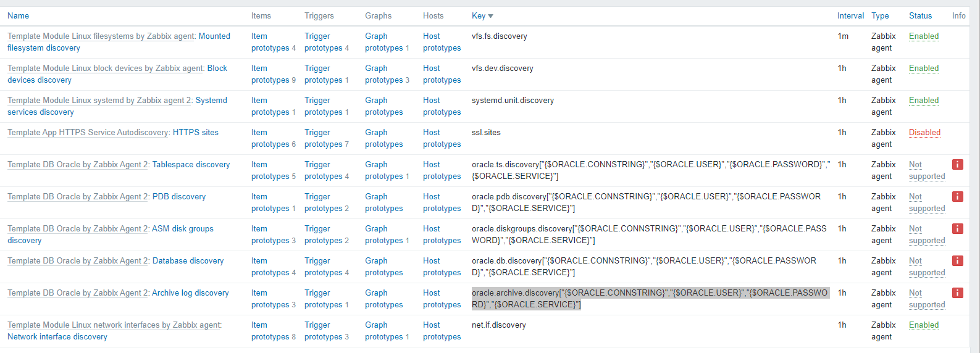Open Item prototypes for HTTPS sites
Viewport: 980px width, 353px height.
[270, 138]
